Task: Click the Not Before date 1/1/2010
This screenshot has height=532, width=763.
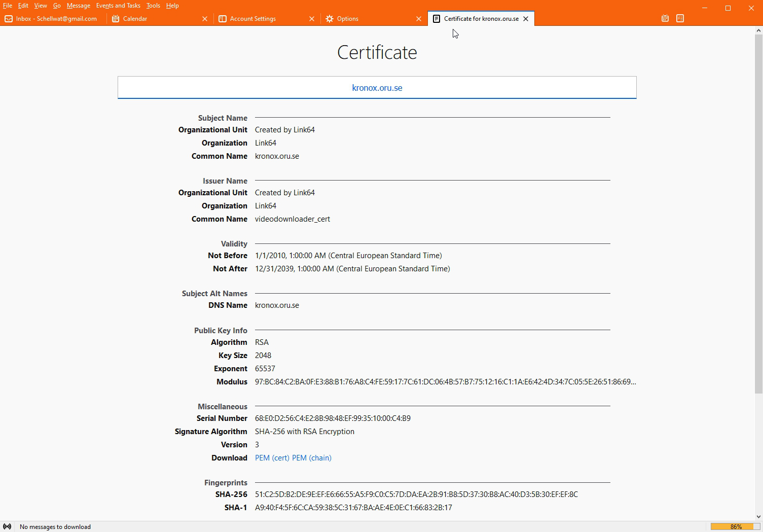Action: (x=348, y=256)
